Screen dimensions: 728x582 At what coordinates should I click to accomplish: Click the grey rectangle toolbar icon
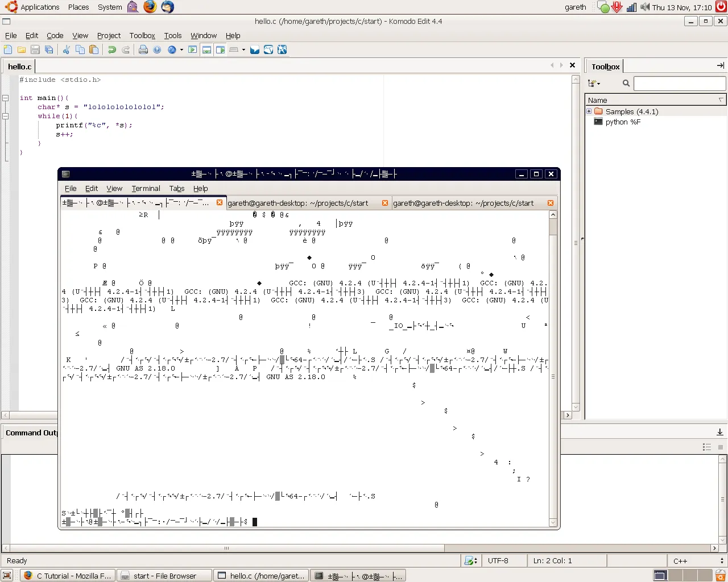click(234, 50)
